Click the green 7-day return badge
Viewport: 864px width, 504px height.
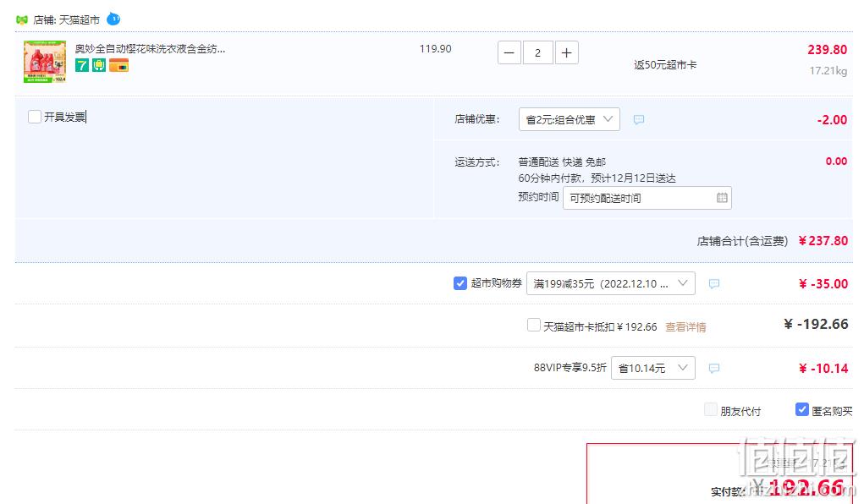(x=81, y=66)
